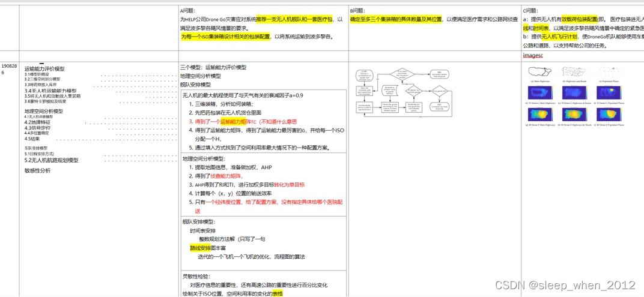Click contents entry '4.2地理特征'
The height and width of the screenshot is (297, 644).
pos(37,122)
